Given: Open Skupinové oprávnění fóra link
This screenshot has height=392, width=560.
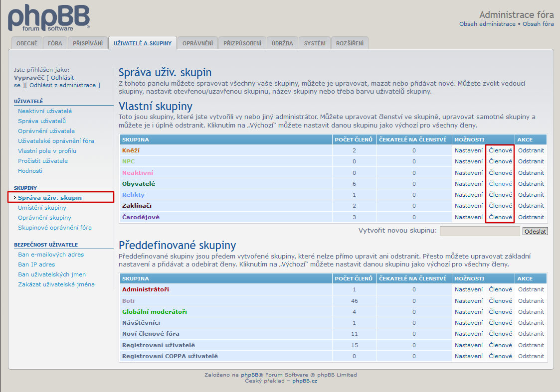Looking at the screenshot, I should pos(55,228).
